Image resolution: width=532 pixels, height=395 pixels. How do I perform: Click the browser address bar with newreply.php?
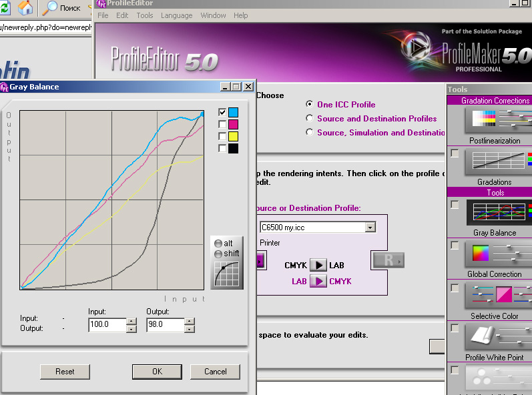pyautogui.click(x=45, y=27)
